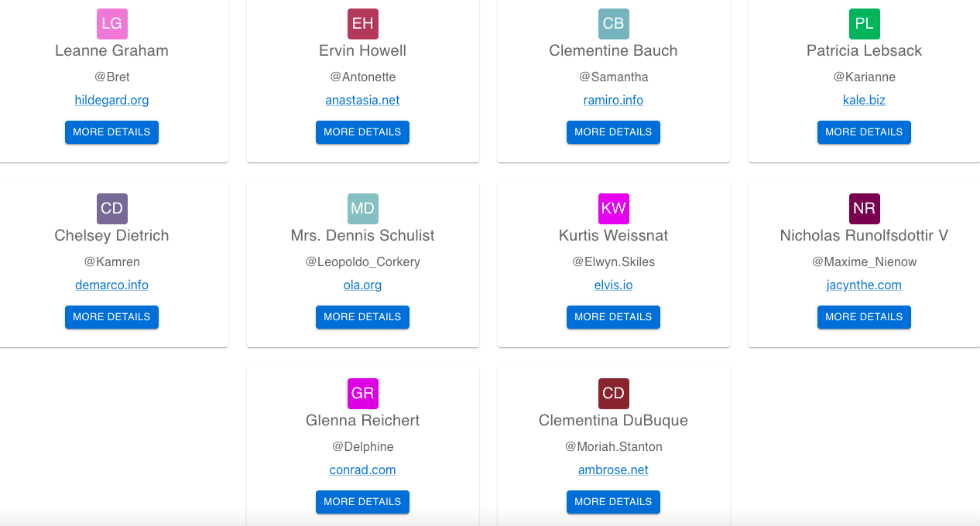Open the hildegard.org website link
Image resolution: width=980 pixels, height=526 pixels.
[112, 101]
